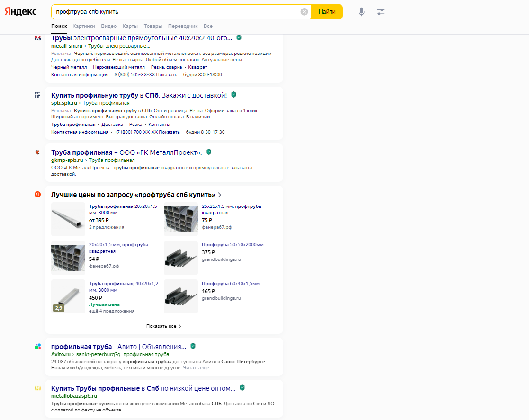Click verified shield next to ГК МеталлПроект title
The image size is (529, 420).
pyautogui.click(x=209, y=152)
